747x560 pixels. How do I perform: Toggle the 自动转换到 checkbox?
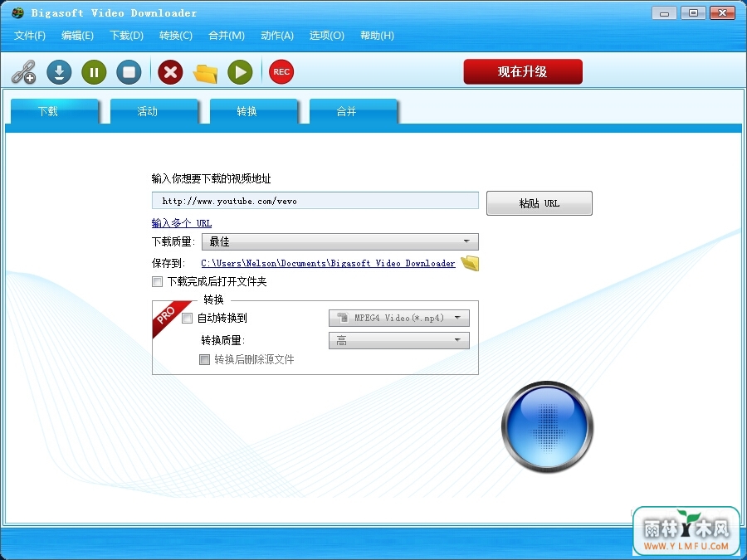tap(188, 318)
